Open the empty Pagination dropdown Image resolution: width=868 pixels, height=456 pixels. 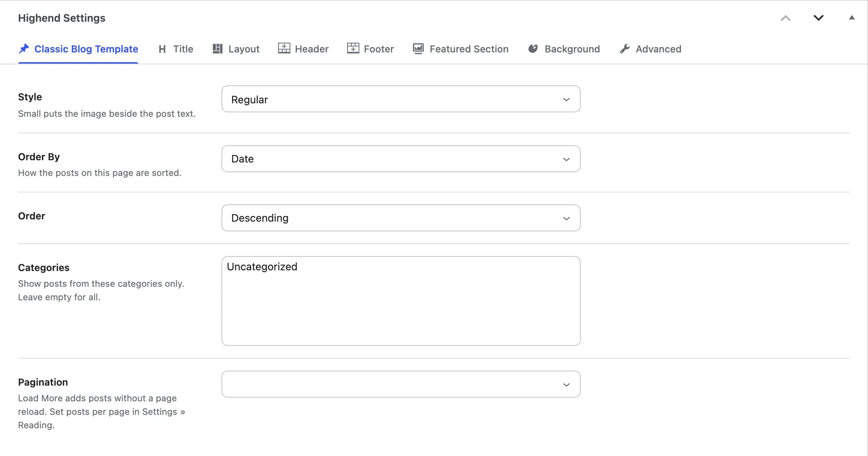401,384
